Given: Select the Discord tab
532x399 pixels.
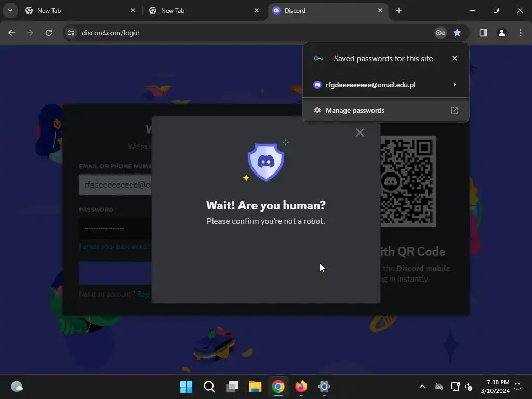Looking at the screenshot, I should (327, 11).
